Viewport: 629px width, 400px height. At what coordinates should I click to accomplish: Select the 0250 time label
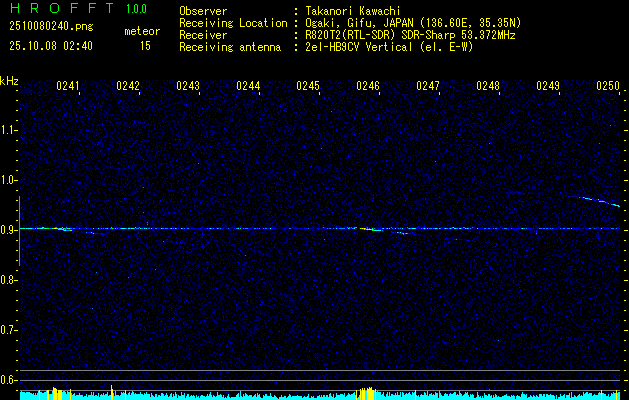[608, 87]
